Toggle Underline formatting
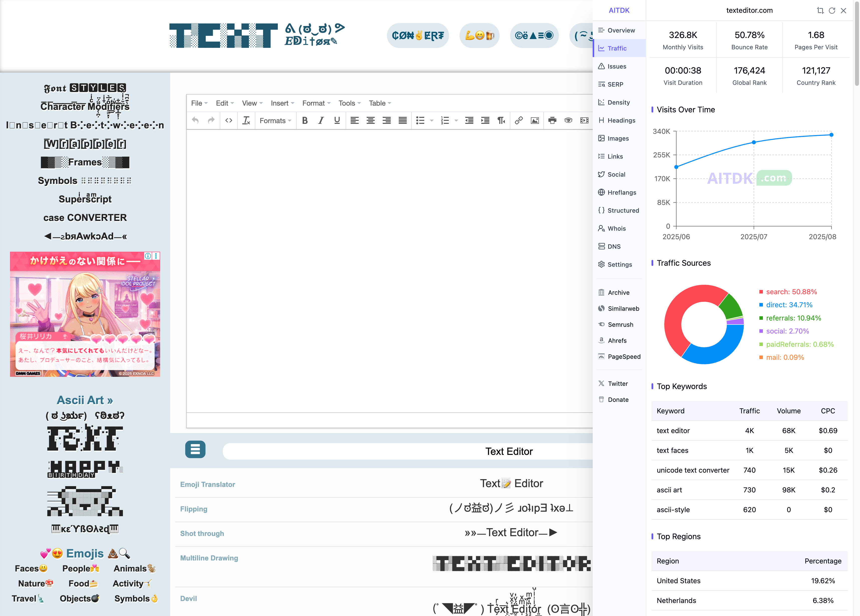860x616 pixels. pyautogui.click(x=337, y=121)
